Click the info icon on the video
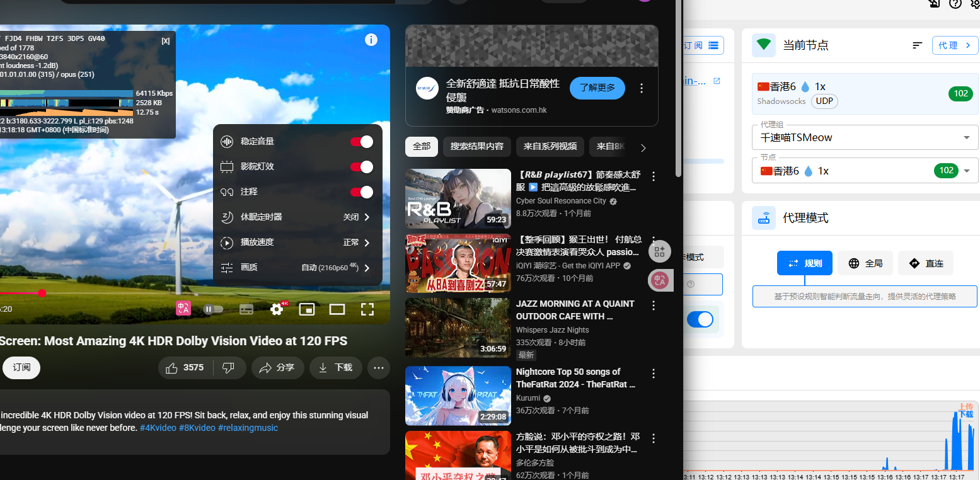The width and height of the screenshot is (980, 480). [x=371, y=40]
